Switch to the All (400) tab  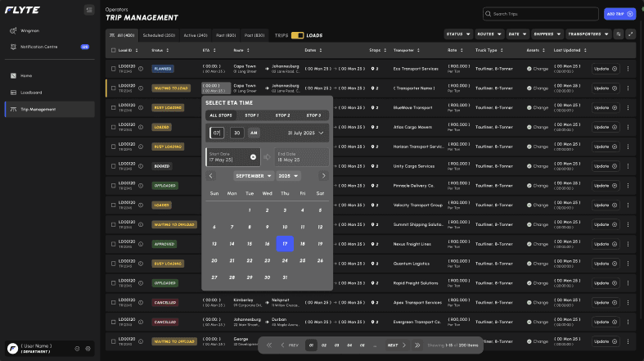click(x=122, y=35)
